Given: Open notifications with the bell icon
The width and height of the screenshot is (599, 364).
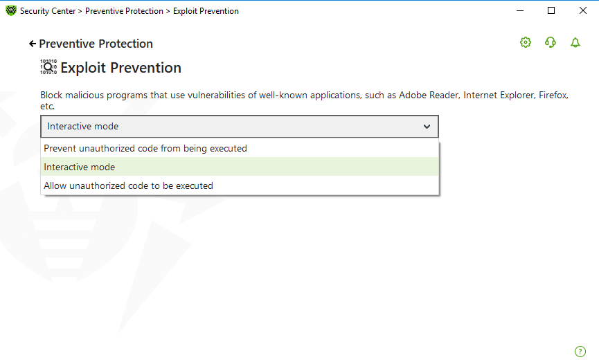Looking at the screenshot, I should click(x=575, y=42).
